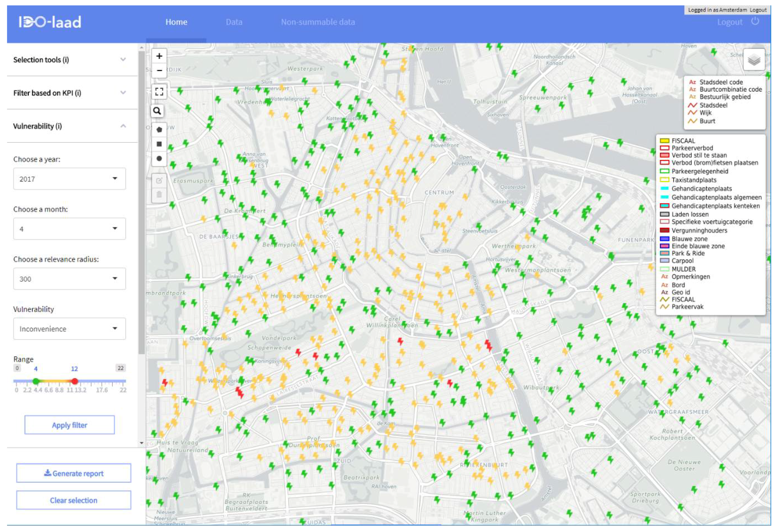Enter fullscreen map view
Screen dimensions: 777x532
click(x=159, y=91)
